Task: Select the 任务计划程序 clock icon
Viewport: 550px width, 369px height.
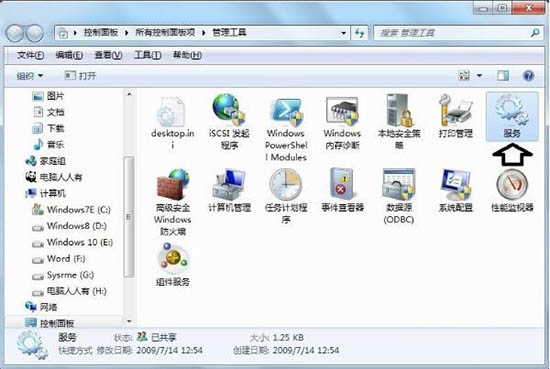Action: (x=286, y=196)
